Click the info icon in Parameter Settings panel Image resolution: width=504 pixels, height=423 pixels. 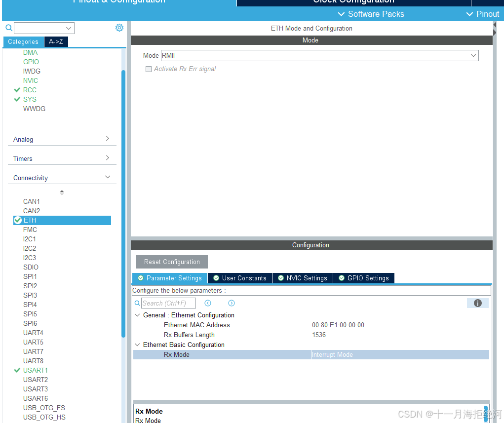pyautogui.click(x=477, y=303)
